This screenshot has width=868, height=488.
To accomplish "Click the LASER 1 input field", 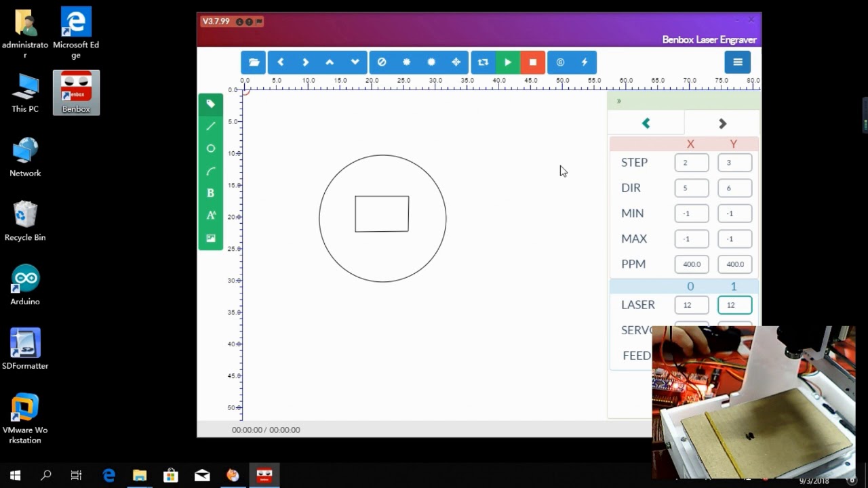I will tap(735, 305).
